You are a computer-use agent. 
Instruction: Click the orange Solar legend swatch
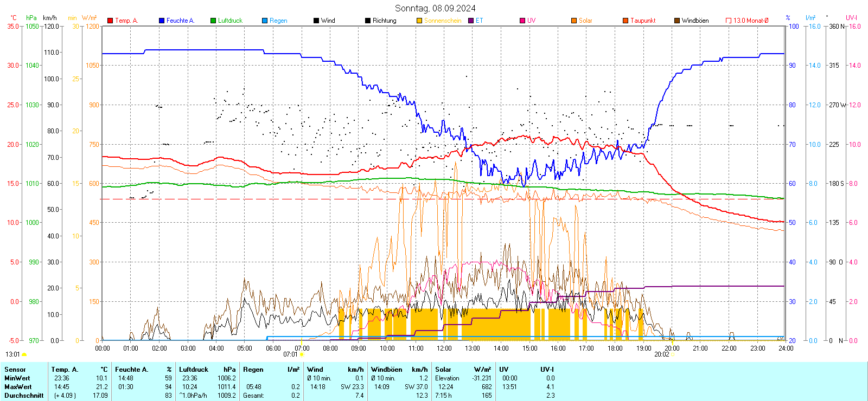click(x=574, y=21)
